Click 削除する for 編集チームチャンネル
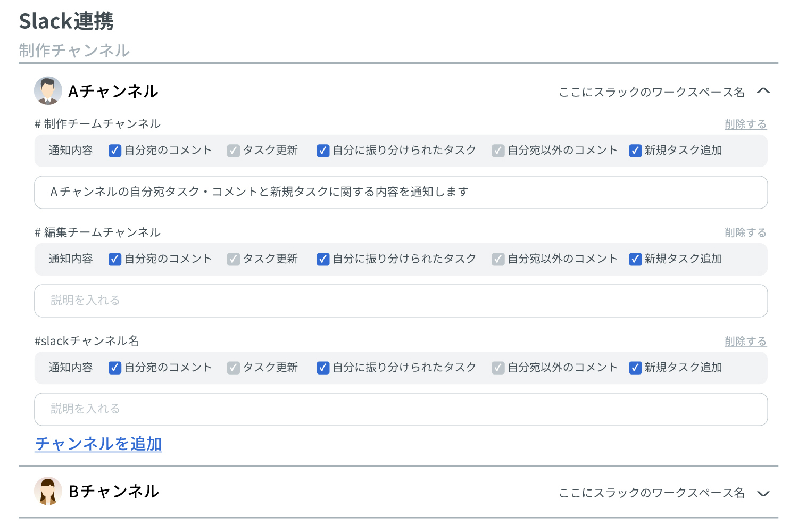Screen dimensions: 798x532 [x=745, y=232]
